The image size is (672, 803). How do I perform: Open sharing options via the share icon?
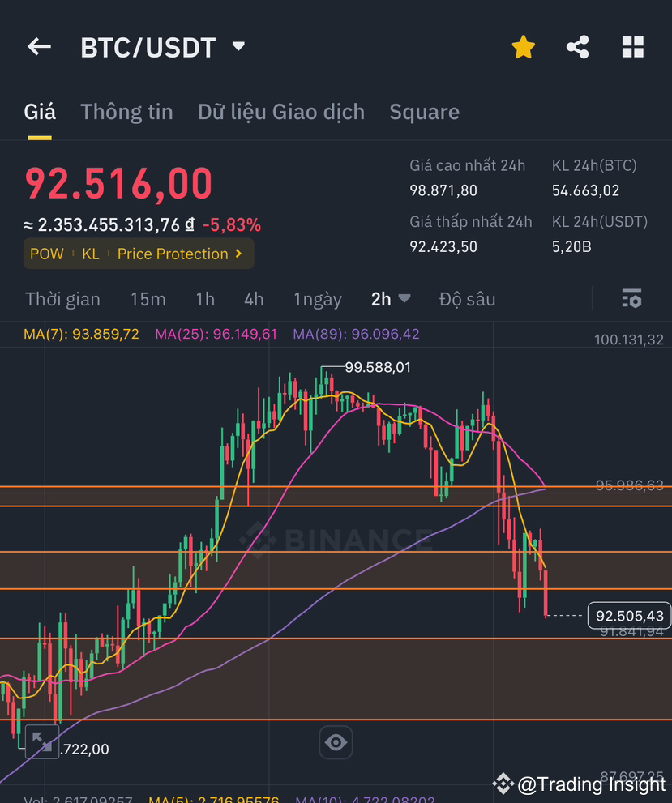(x=577, y=46)
